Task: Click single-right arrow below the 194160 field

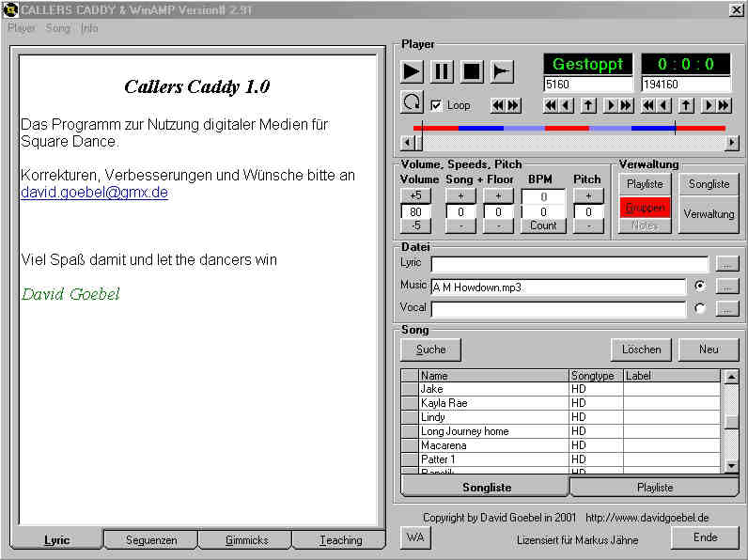Action: pyautogui.click(x=709, y=105)
